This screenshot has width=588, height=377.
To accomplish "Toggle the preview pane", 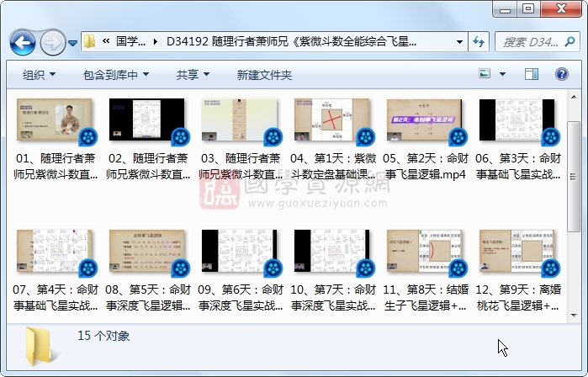I will point(532,74).
